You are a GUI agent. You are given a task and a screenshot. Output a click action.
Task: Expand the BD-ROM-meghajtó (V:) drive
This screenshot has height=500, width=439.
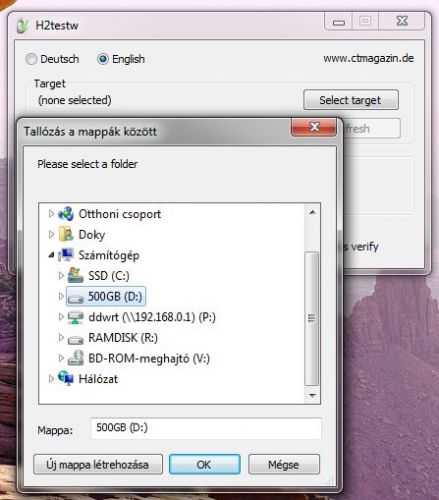tap(61, 358)
